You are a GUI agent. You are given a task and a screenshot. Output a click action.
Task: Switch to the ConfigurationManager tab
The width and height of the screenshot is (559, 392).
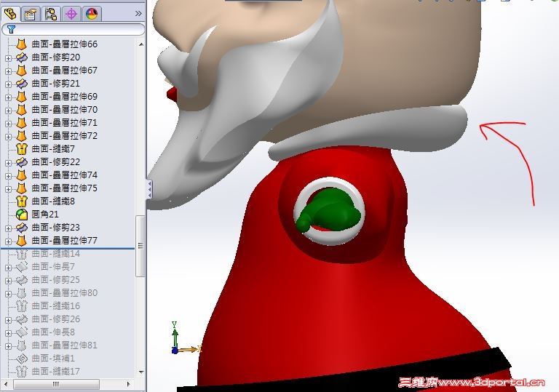coord(51,15)
